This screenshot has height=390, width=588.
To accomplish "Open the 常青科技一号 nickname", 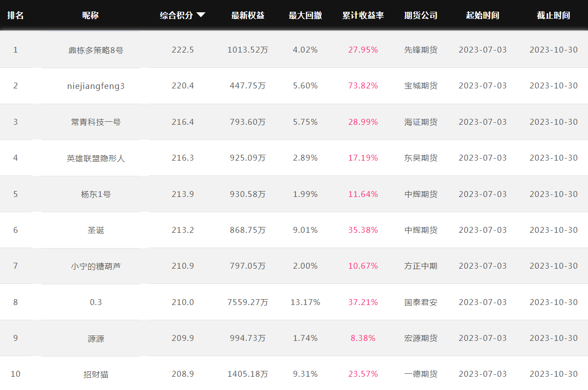I will [x=96, y=122].
